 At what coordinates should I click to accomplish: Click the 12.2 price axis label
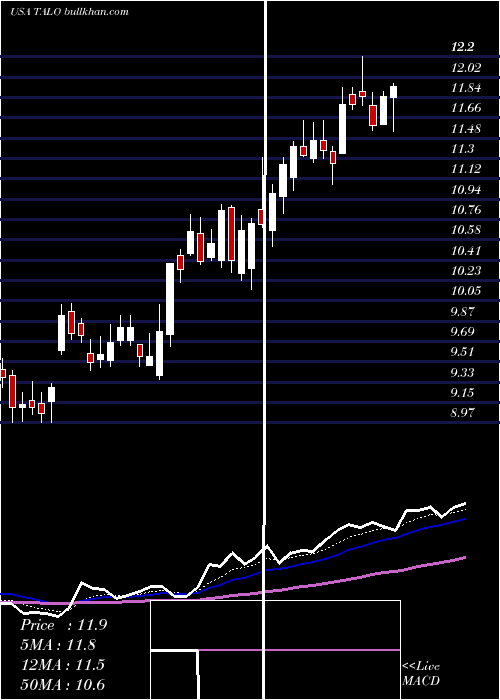point(462,47)
